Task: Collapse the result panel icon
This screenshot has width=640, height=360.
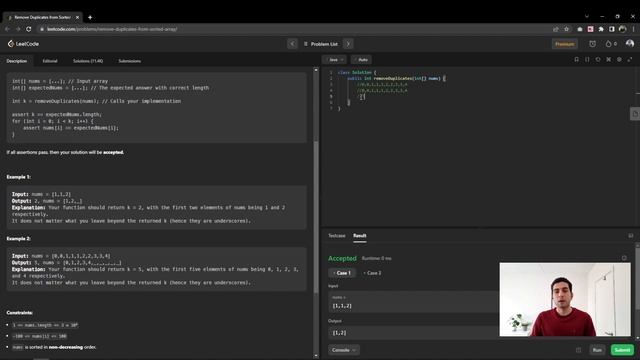Action: tap(631, 236)
